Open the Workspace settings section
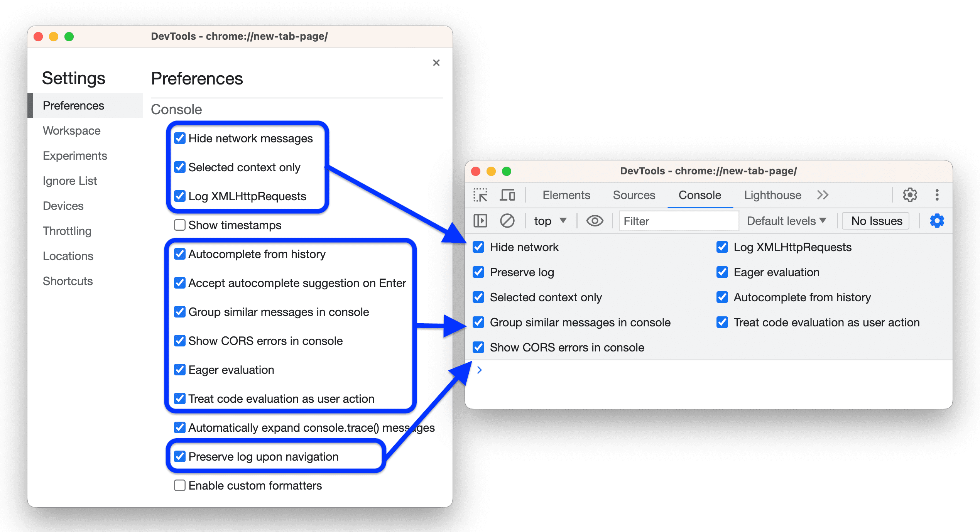Screen dimensions: 980x532 (x=71, y=130)
